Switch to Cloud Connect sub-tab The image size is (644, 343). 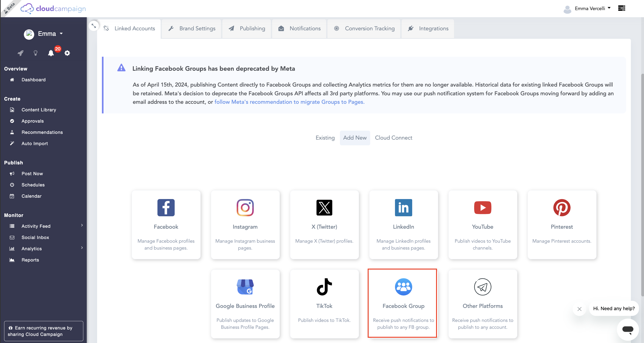tap(394, 138)
